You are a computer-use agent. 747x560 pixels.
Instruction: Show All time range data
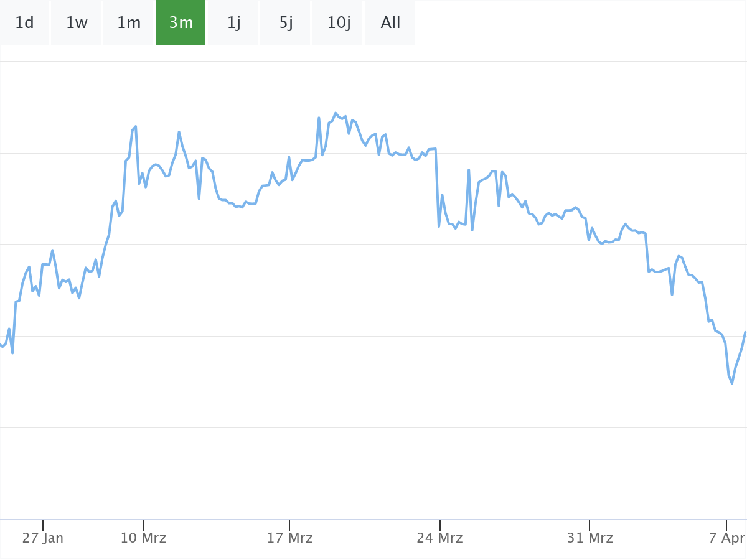pyautogui.click(x=390, y=23)
